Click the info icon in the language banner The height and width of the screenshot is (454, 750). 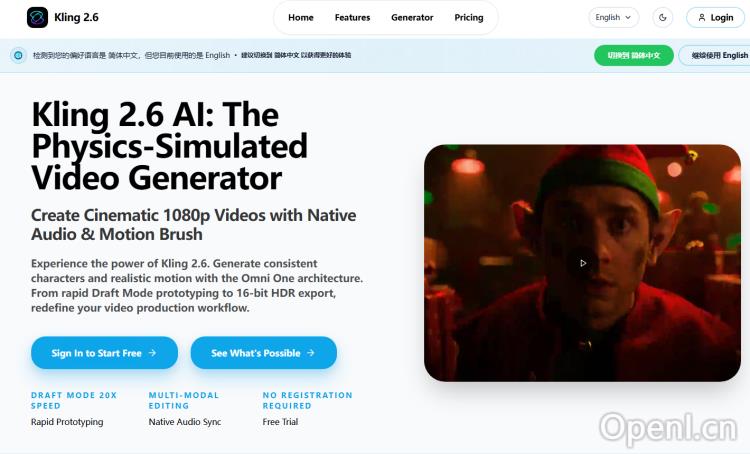pyautogui.click(x=18, y=55)
